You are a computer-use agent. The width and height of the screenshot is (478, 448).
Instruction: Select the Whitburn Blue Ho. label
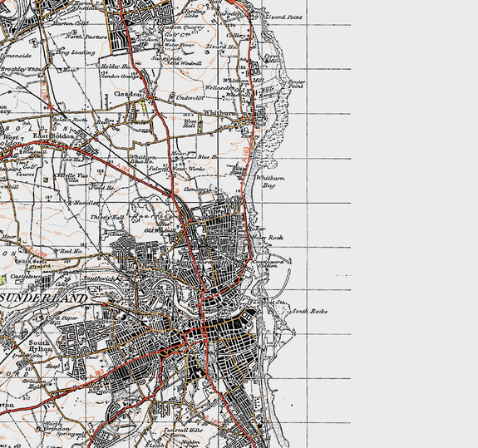click(143, 160)
